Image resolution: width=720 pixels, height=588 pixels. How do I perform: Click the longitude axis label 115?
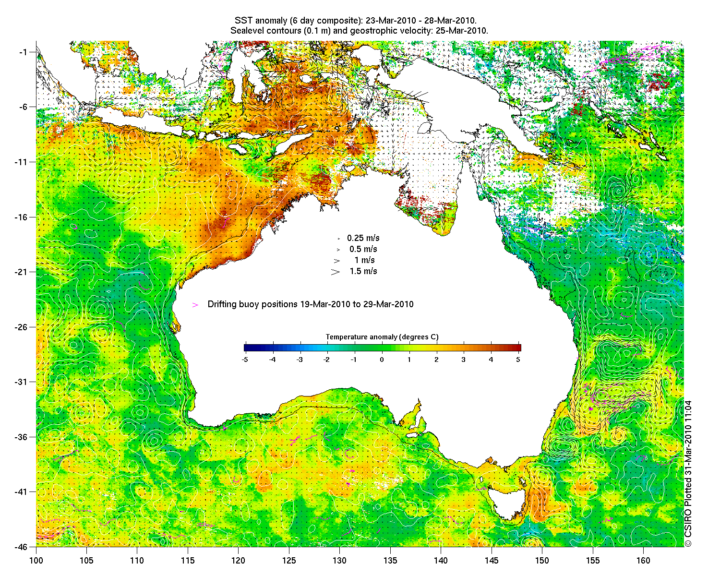[x=188, y=560]
